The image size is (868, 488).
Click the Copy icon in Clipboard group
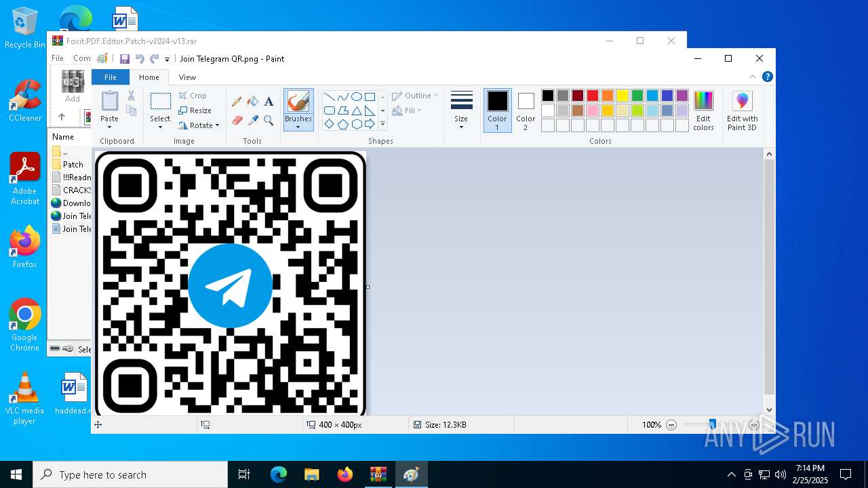point(131,110)
